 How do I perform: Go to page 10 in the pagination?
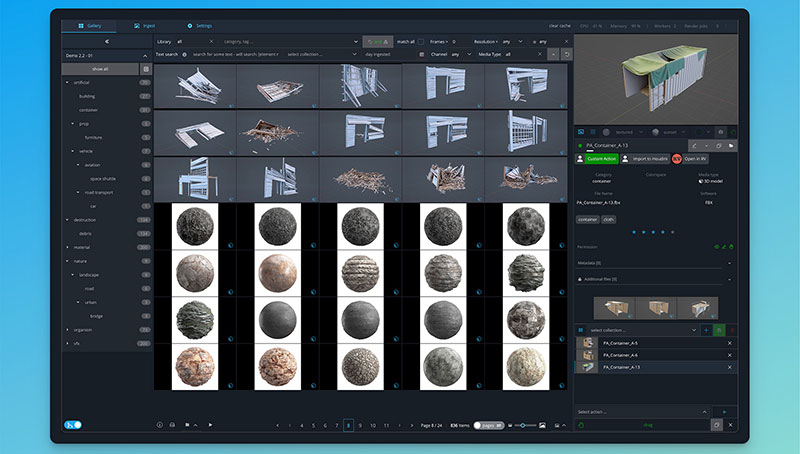pyautogui.click(x=373, y=425)
